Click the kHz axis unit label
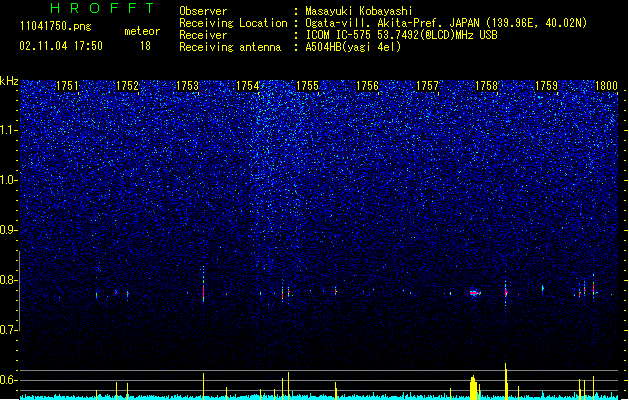The image size is (629, 400). tap(9, 81)
